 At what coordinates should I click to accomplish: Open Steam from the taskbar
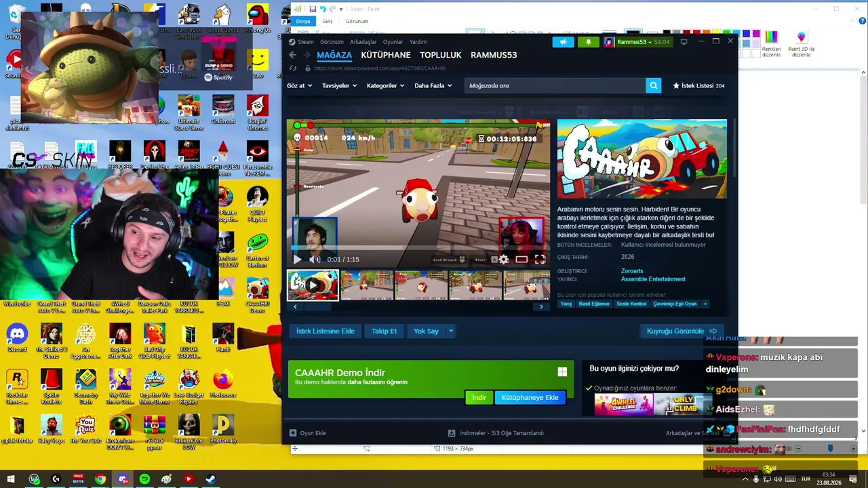(x=211, y=479)
